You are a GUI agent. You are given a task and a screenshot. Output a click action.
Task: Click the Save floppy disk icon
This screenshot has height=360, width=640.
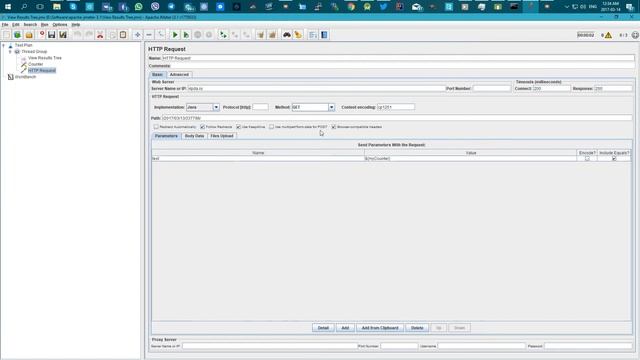51,35
